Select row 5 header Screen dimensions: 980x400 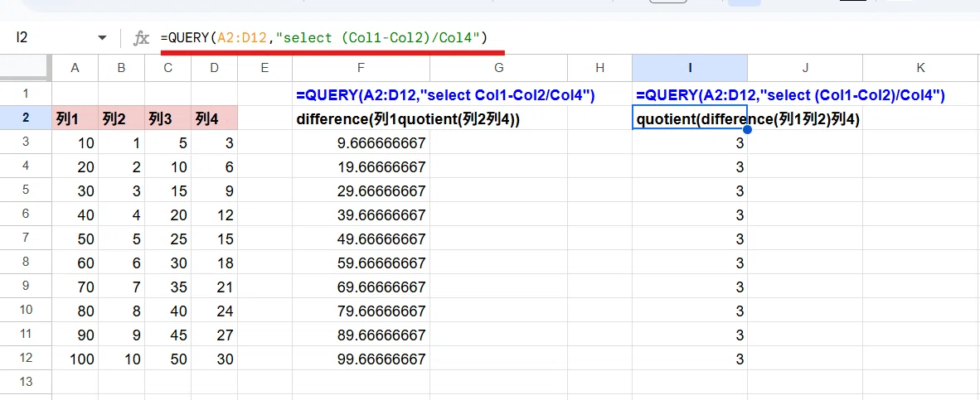26,190
